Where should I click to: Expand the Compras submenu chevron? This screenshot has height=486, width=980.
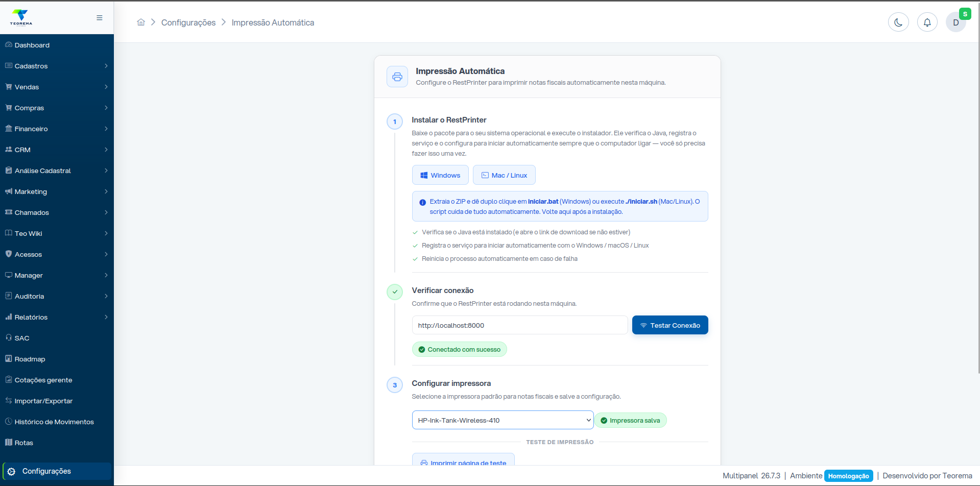tap(106, 108)
